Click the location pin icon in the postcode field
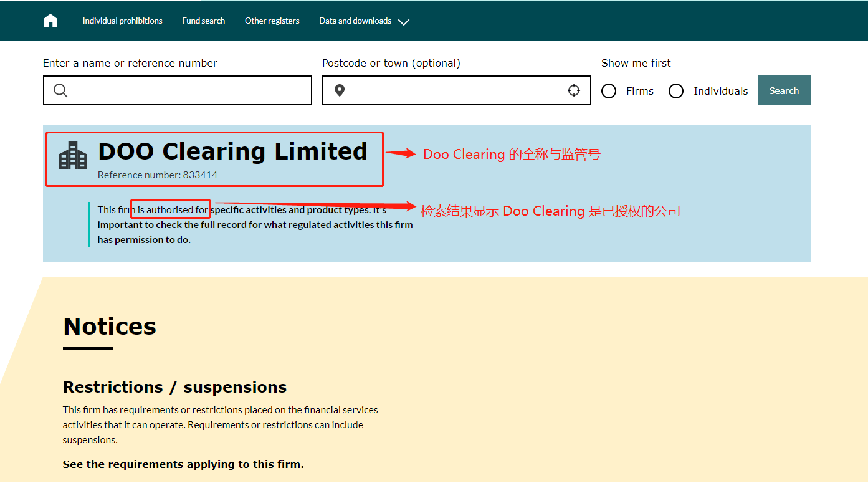Image resolution: width=868 pixels, height=493 pixels. (x=340, y=90)
